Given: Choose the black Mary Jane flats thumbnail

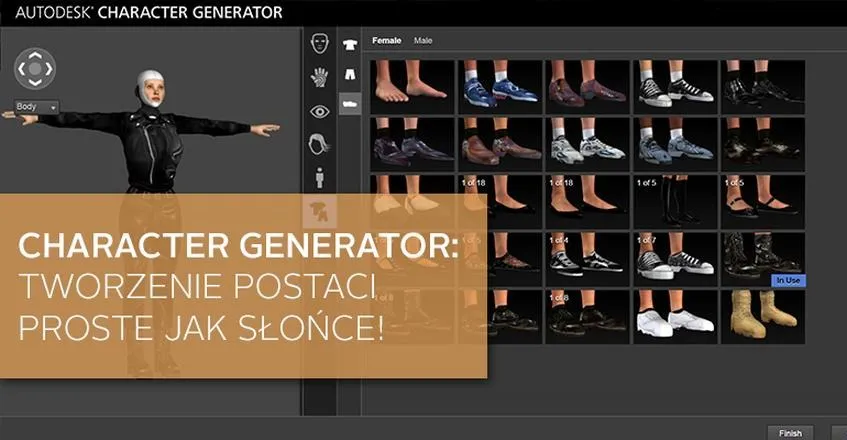Looking at the screenshot, I should 763,201.
